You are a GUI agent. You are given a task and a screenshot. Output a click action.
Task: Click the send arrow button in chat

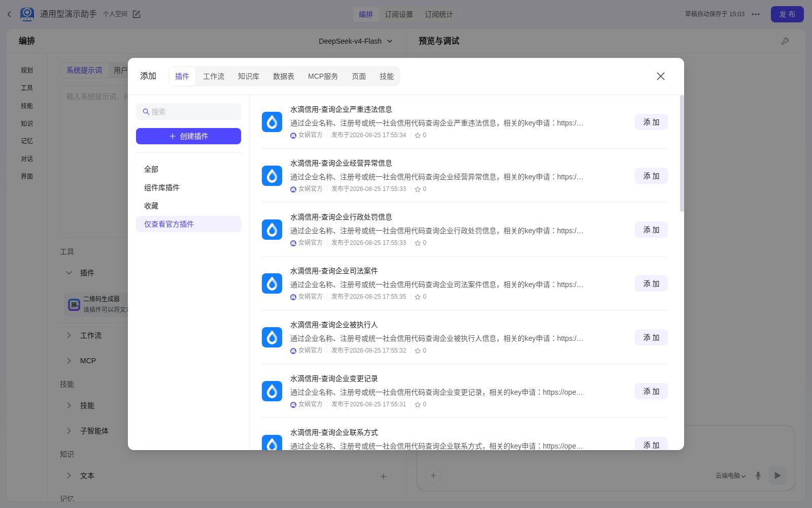(777, 475)
